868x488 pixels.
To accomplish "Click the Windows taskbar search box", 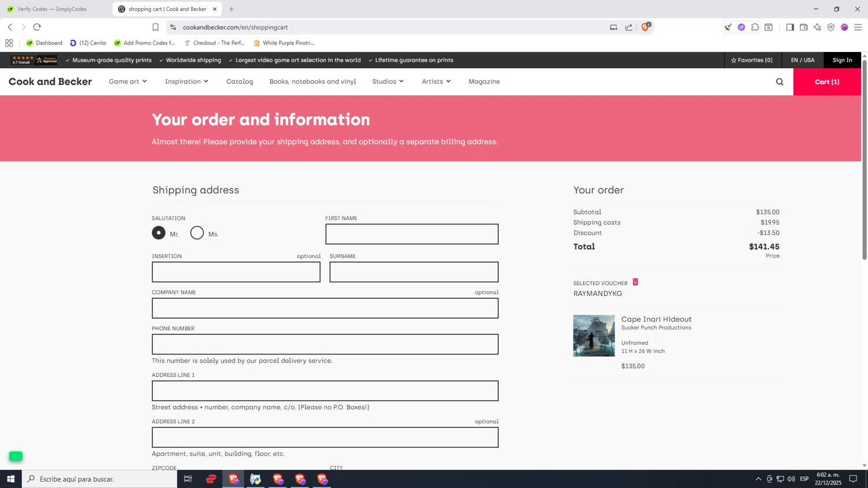I will 100,479.
